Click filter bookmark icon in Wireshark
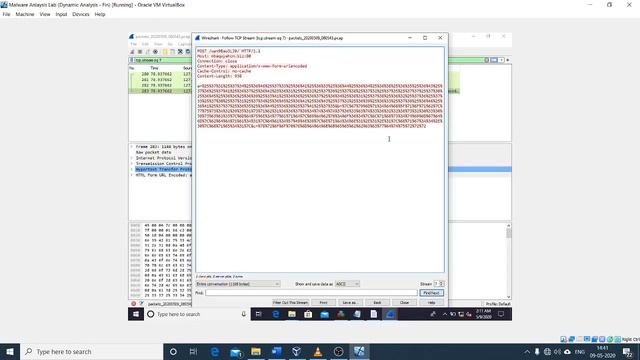The height and width of the screenshot is (360, 640). point(131,60)
